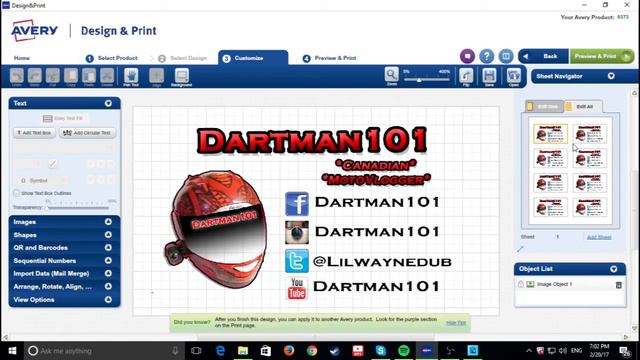This screenshot has width=640, height=360.
Task: Open the Windows Start menu
Action: point(12,351)
